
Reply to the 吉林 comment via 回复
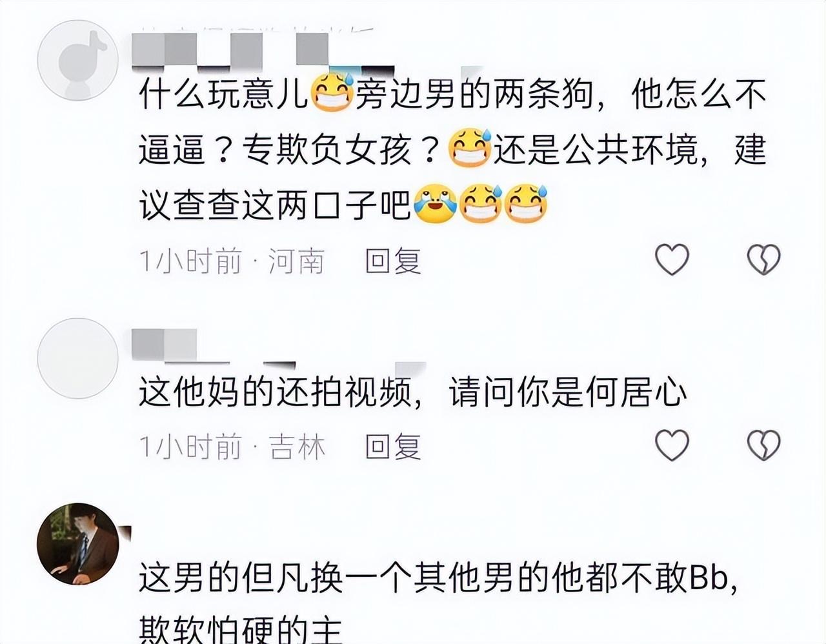point(393,446)
